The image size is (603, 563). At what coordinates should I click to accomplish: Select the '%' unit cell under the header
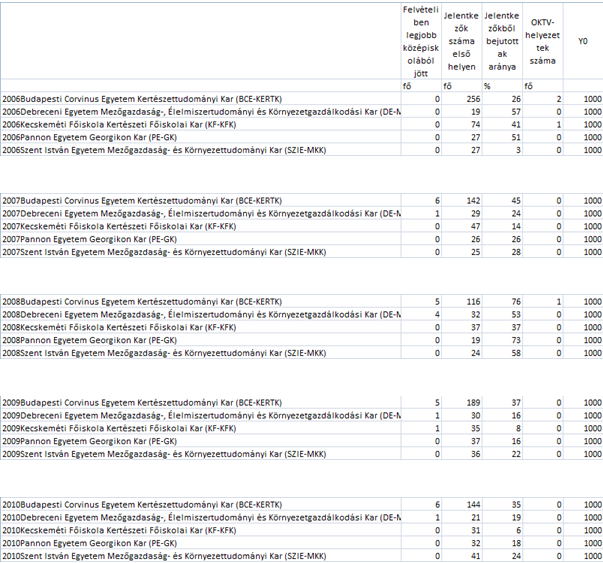502,86
